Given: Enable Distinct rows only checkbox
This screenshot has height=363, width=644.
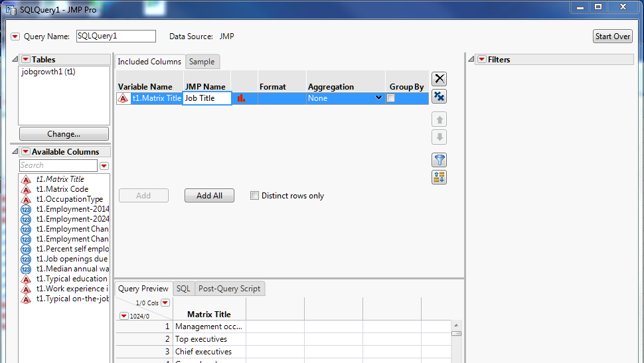Looking at the screenshot, I should pos(255,196).
